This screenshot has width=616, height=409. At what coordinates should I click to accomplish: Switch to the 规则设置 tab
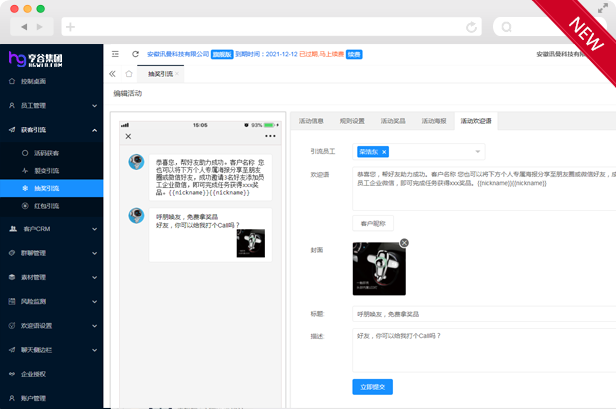352,121
